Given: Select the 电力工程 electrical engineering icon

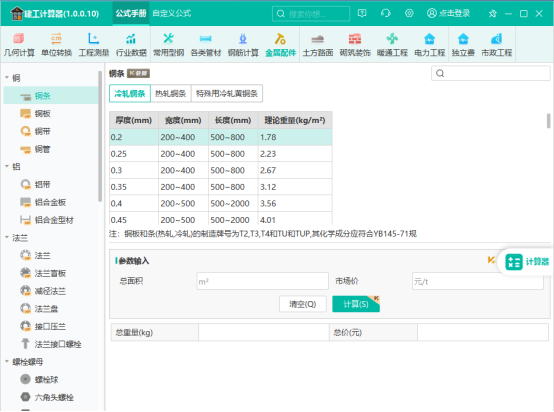Looking at the screenshot, I should pyautogui.click(x=430, y=45).
